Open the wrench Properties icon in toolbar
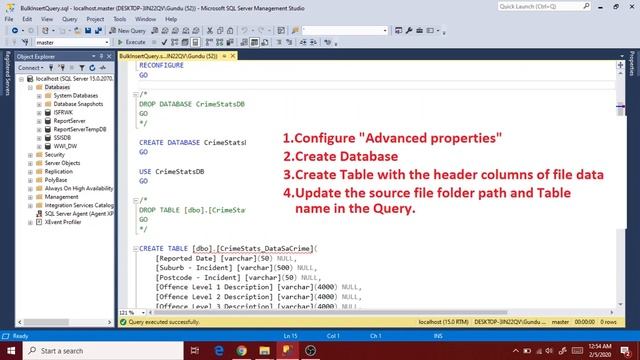Image resolution: width=640 pixels, height=360 pixels. point(409,31)
